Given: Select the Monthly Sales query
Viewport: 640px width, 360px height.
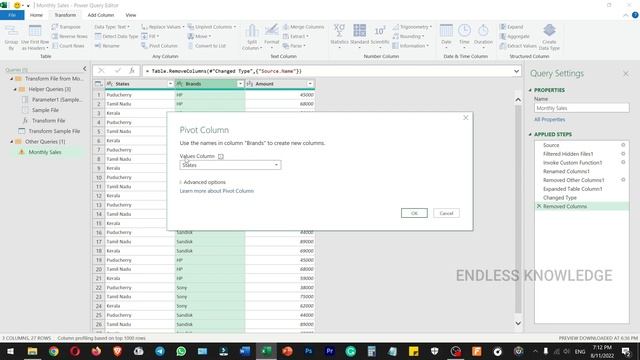Looking at the screenshot, I should 45,152.
